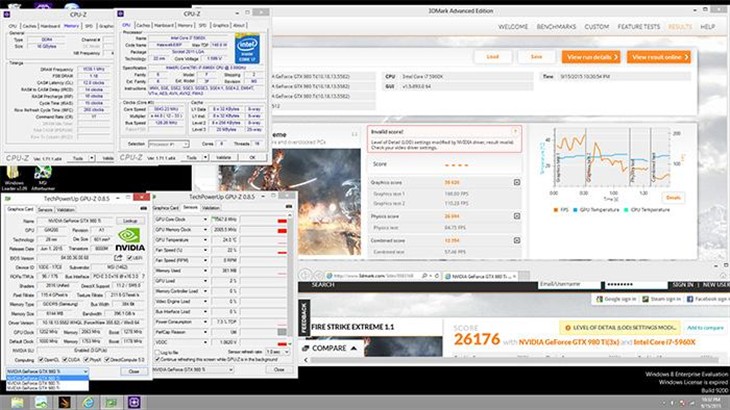Expand the Graphics score details
730x410 pixels.
point(517,182)
